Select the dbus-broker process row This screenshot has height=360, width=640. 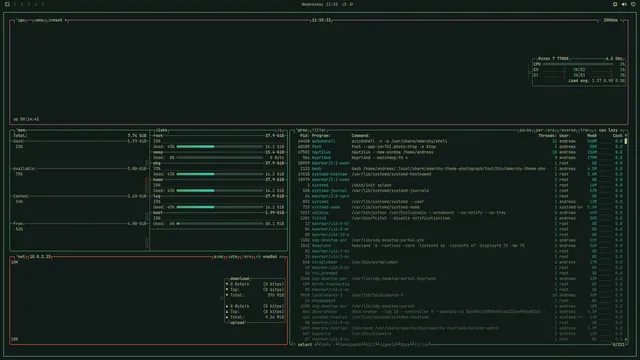point(460,312)
